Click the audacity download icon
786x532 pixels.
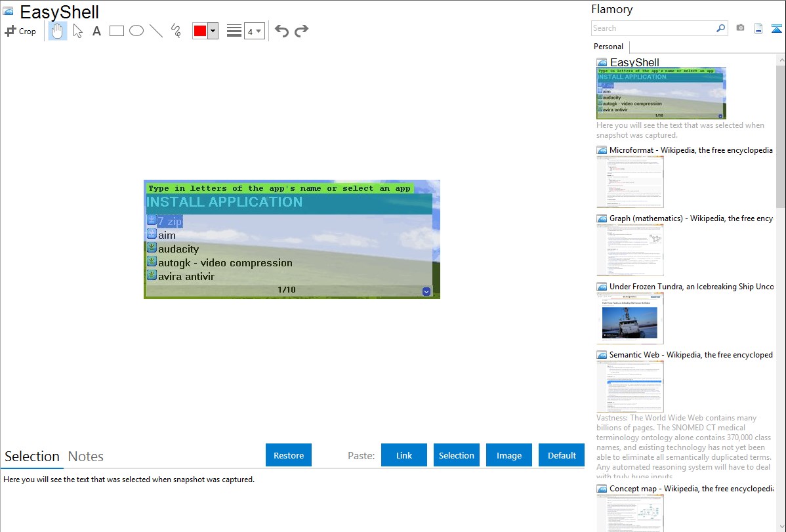click(x=152, y=247)
